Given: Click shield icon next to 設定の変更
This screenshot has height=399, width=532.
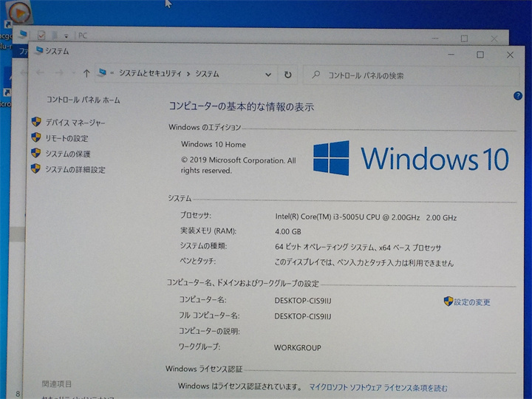Looking at the screenshot, I should coord(449,301).
